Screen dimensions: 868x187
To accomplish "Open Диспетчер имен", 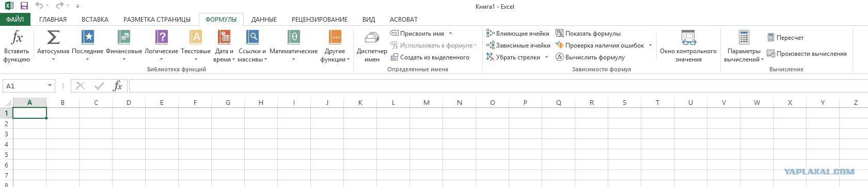I will pyautogui.click(x=372, y=46).
